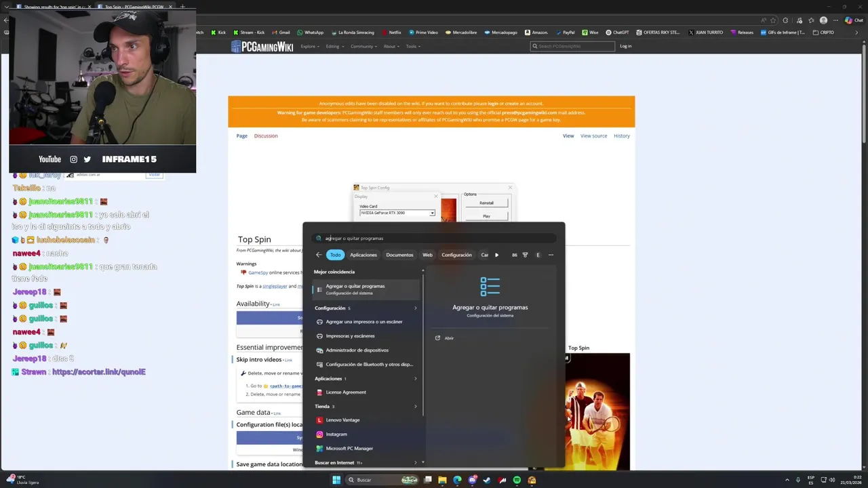
Task: Show more search filters with the arrow
Action: coord(496,255)
